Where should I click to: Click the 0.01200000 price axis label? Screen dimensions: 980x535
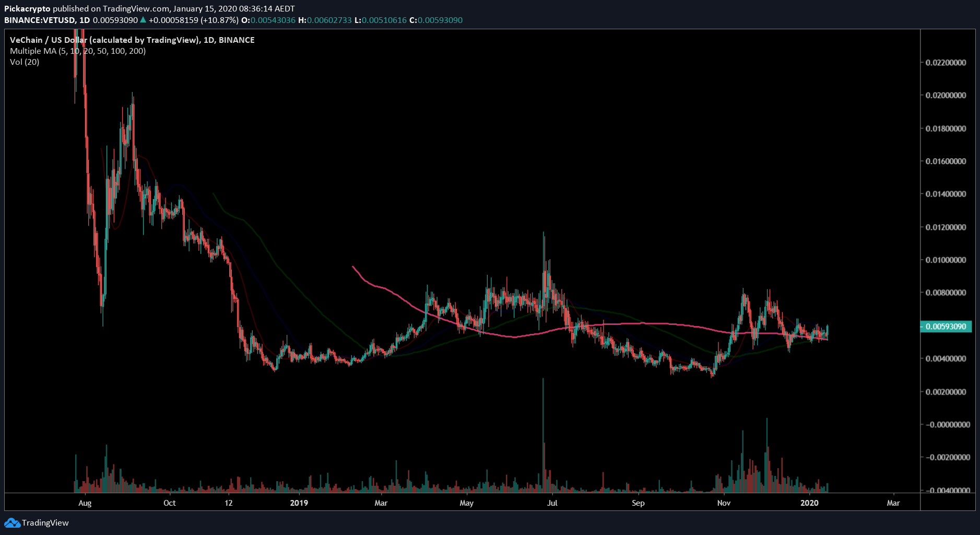pyautogui.click(x=946, y=227)
